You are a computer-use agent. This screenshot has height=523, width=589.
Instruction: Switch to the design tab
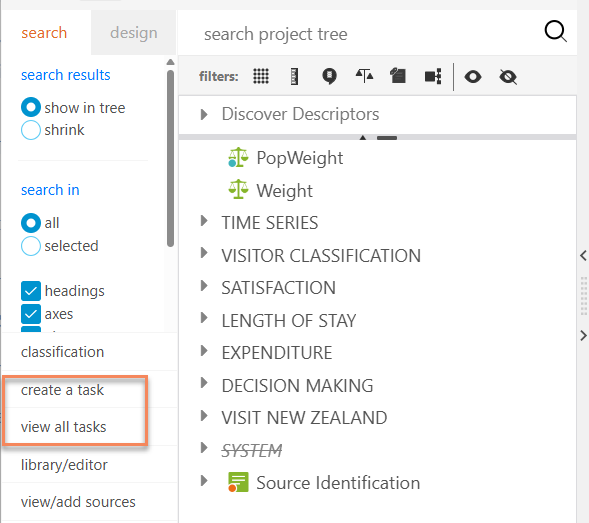[134, 33]
